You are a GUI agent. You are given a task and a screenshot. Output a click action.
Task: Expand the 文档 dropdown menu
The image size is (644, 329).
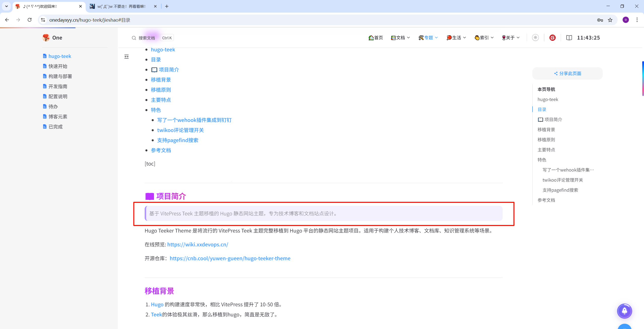(400, 38)
